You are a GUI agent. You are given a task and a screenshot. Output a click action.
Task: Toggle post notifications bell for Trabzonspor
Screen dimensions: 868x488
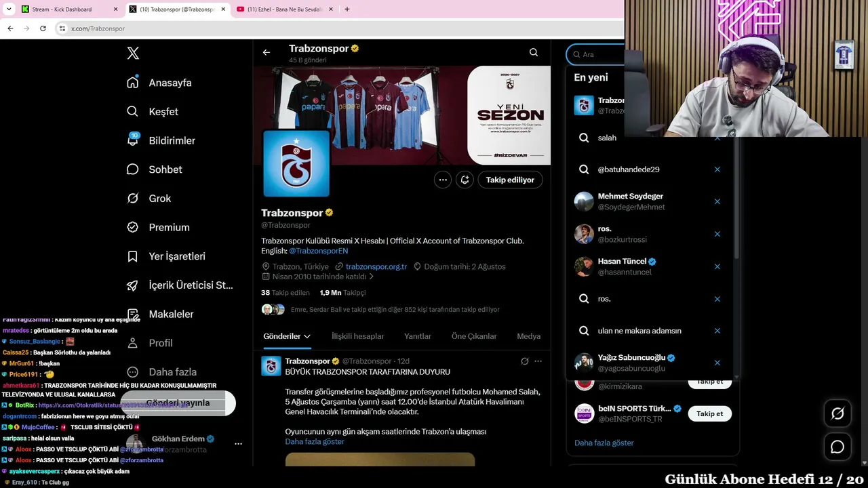465,180
